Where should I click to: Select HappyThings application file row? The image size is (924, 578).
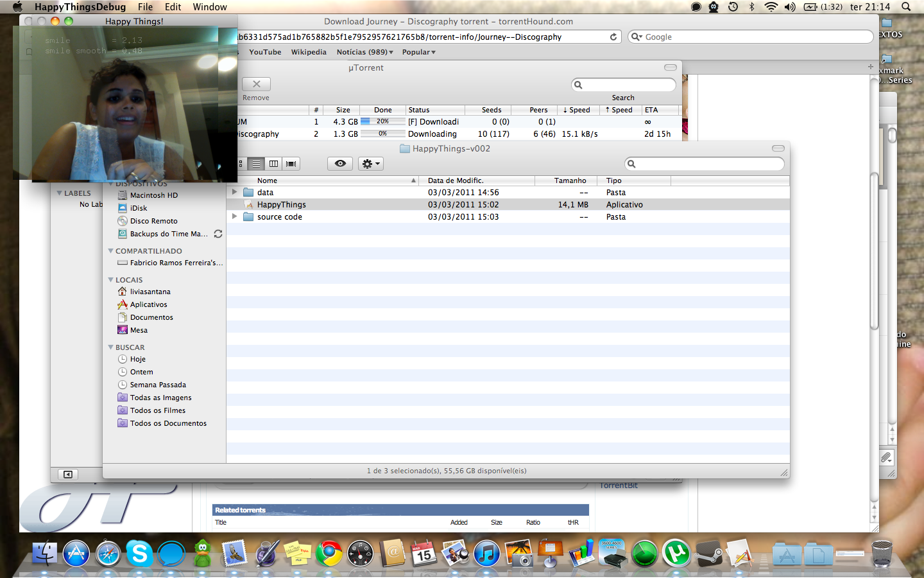click(508, 204)
